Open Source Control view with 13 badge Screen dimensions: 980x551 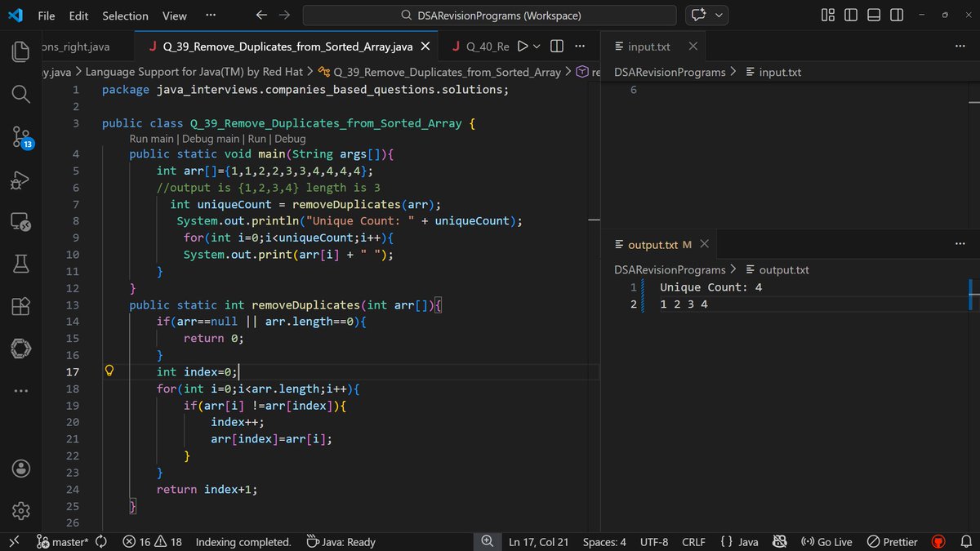pos(21,137)
